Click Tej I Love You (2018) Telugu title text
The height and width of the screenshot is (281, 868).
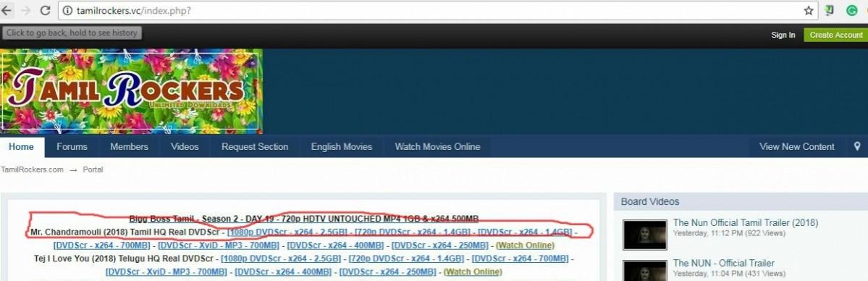coord(124,259)
